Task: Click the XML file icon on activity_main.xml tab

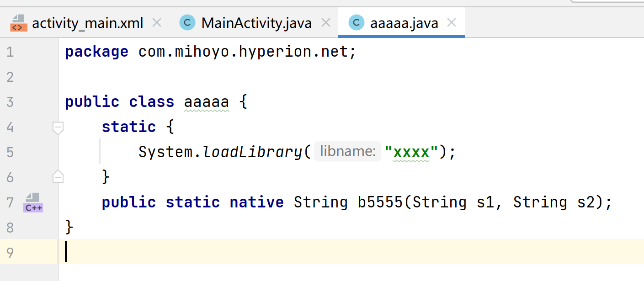Action: coord(18,23)
